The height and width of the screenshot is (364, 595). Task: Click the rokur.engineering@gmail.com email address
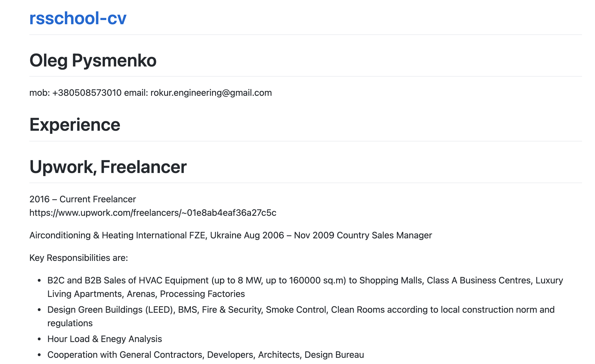(211, 93)
